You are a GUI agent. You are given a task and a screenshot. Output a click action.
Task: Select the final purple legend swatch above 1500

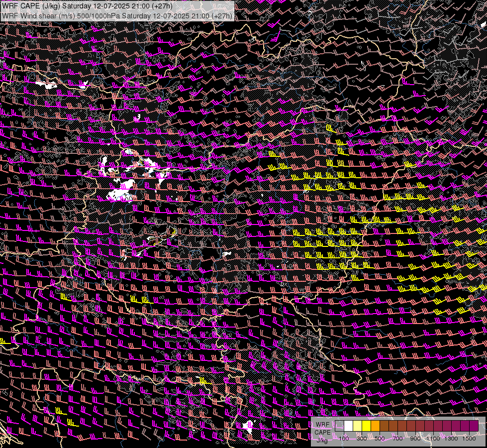click(474, 426)
